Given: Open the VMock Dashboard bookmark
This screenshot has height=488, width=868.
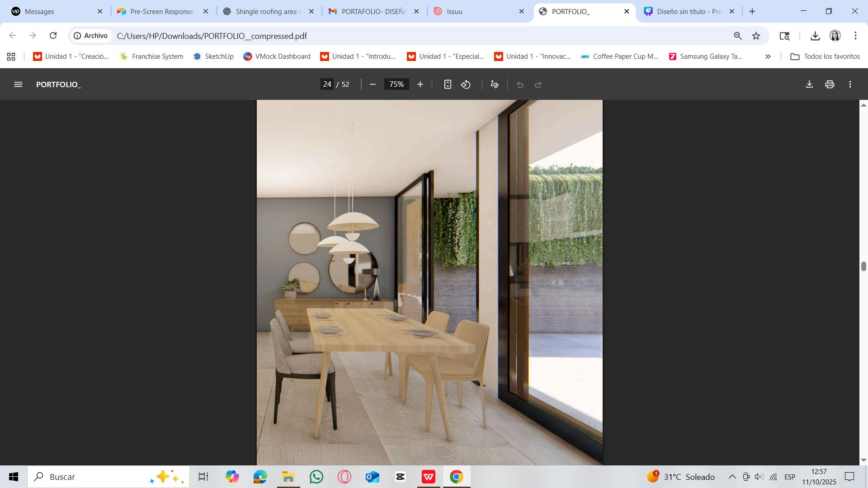Looking at the screenshot, I should [x=277, y=56].
